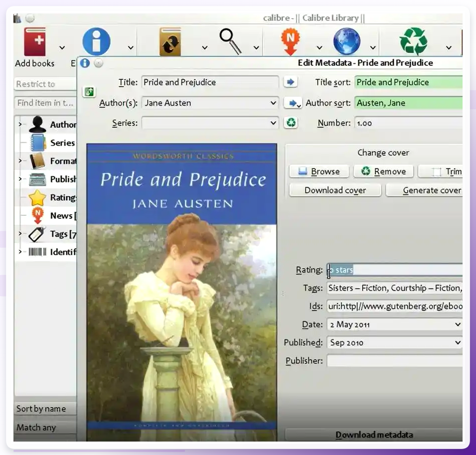The height and width of the screenshot is (455, 476).
Task: Expand the Authors tree node
Action: (x=20, y=125)
